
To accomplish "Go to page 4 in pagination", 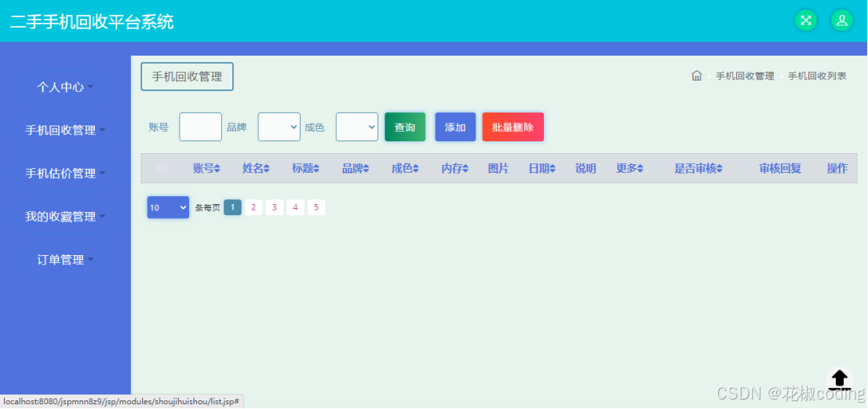I will pyautogui.click(x=296, y=207).
